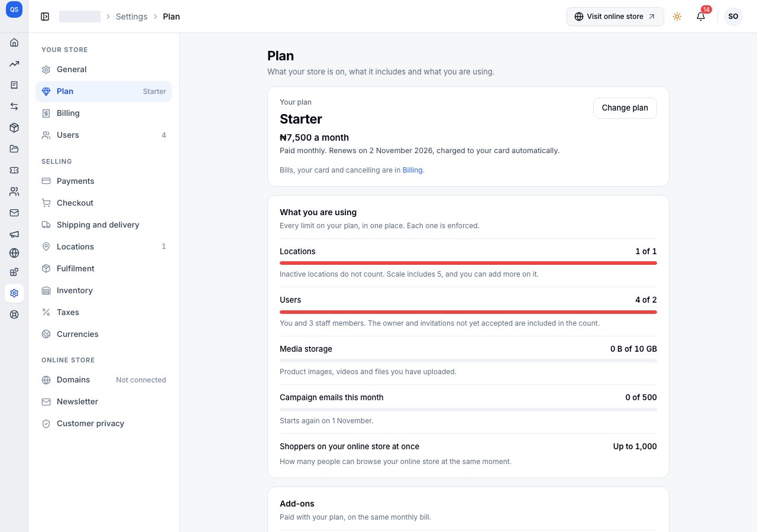Screen dimensions: 757x532
Task: Follow the blue Billing link in the plan card
Action: click(x=413, y=170)
